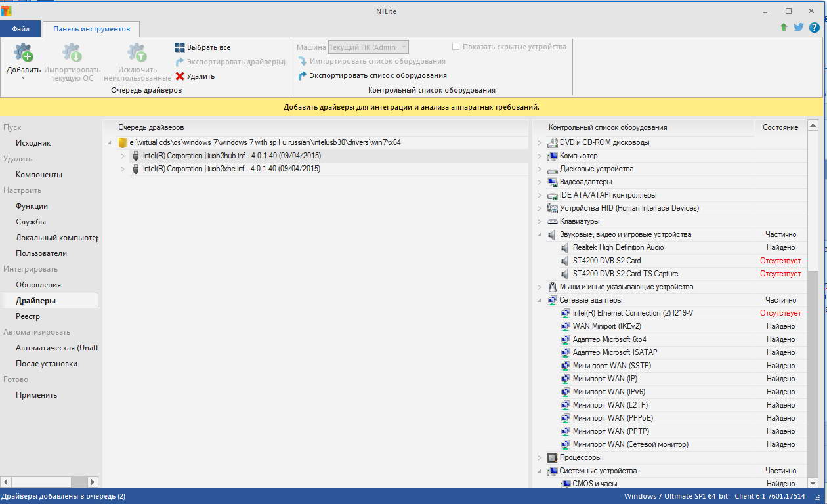Select Intel(R) Ethernet Connection (2) I219-V
Image resolution: width=827 pixels, height=504 pixels.
(x=633, y=313)
